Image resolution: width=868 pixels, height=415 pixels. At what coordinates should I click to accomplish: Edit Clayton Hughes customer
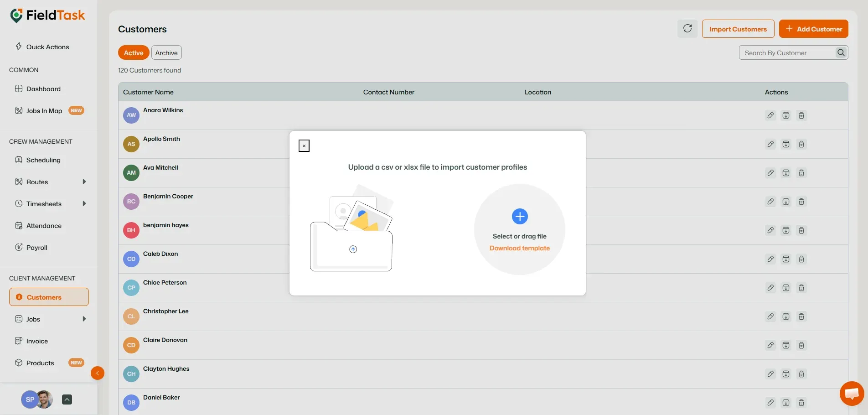pyautogui.click(x=770, y=374)
